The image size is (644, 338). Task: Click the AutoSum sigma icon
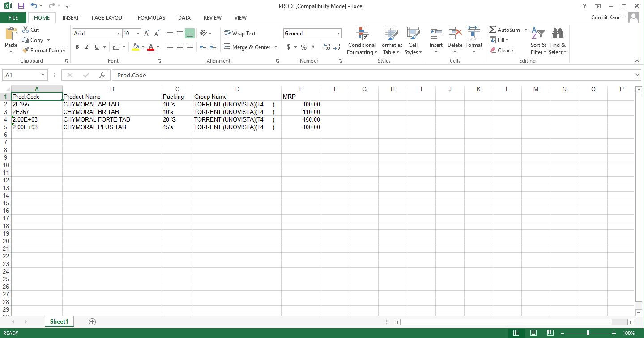(492, 30)
